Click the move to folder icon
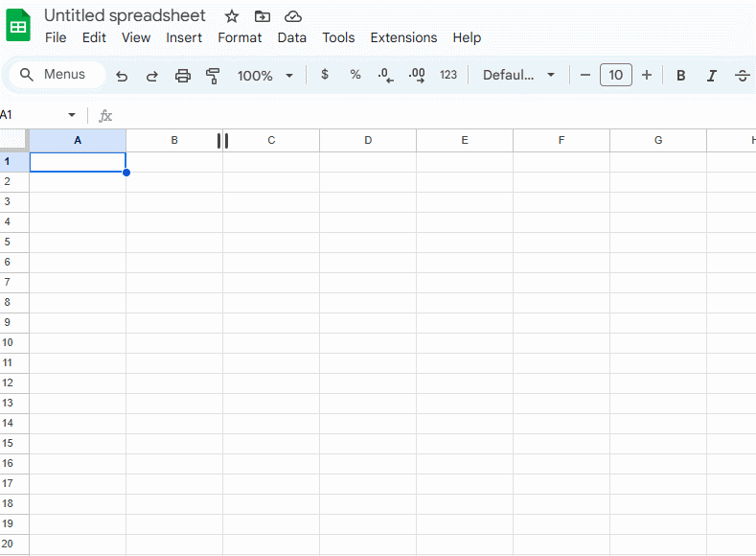Screen dimensions: 756x556 [x=263, y=16]
